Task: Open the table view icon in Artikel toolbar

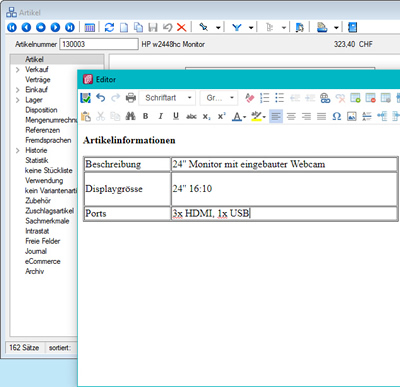Action: click(x=90, y=27)
